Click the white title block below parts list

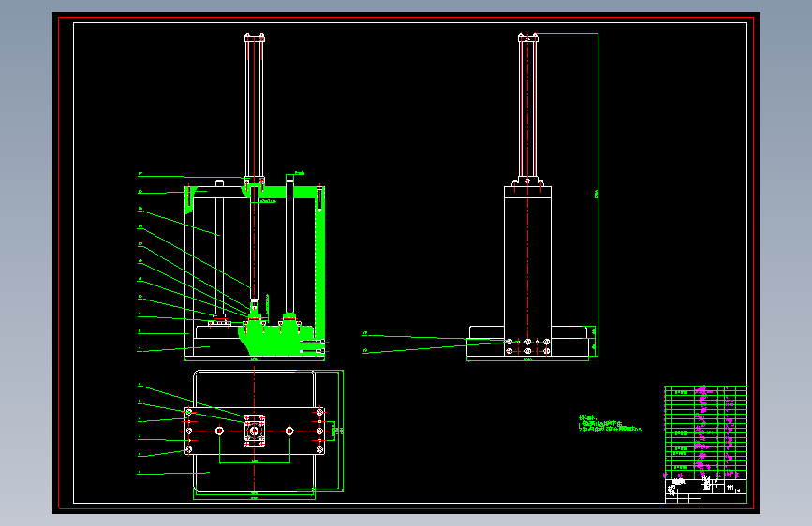[x=705, y=490]
